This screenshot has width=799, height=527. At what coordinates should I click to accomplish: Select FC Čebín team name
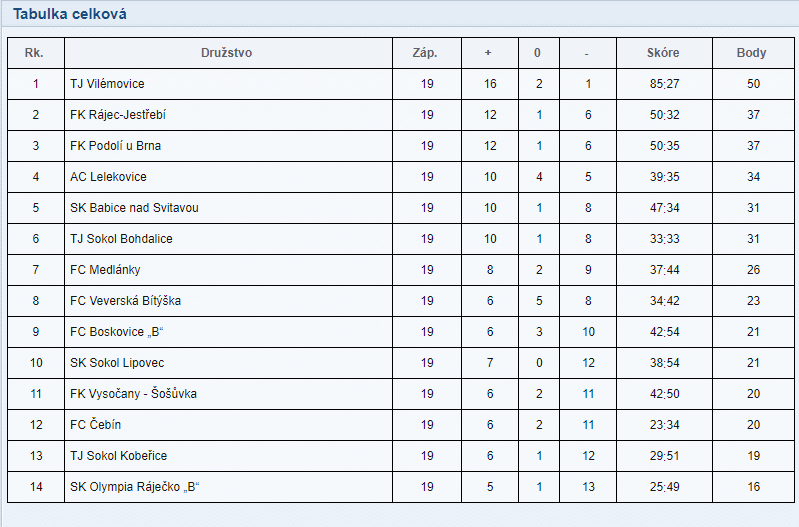coord(95,425)
